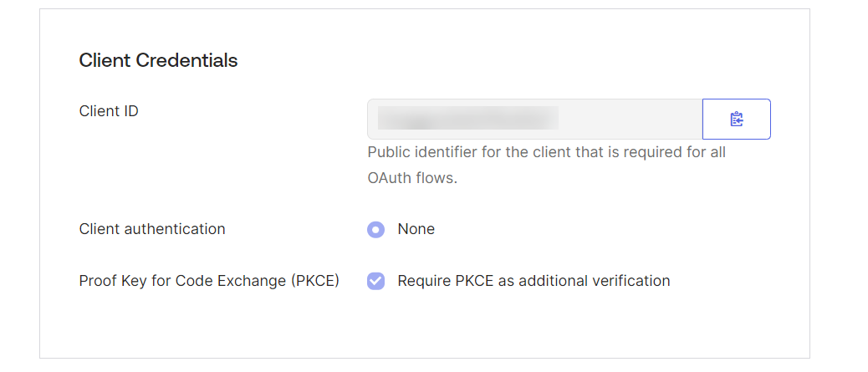The height and width of the screenshot is (372, 868).
Task: Click the Client ID read-only input field
Action: [534, 119]
